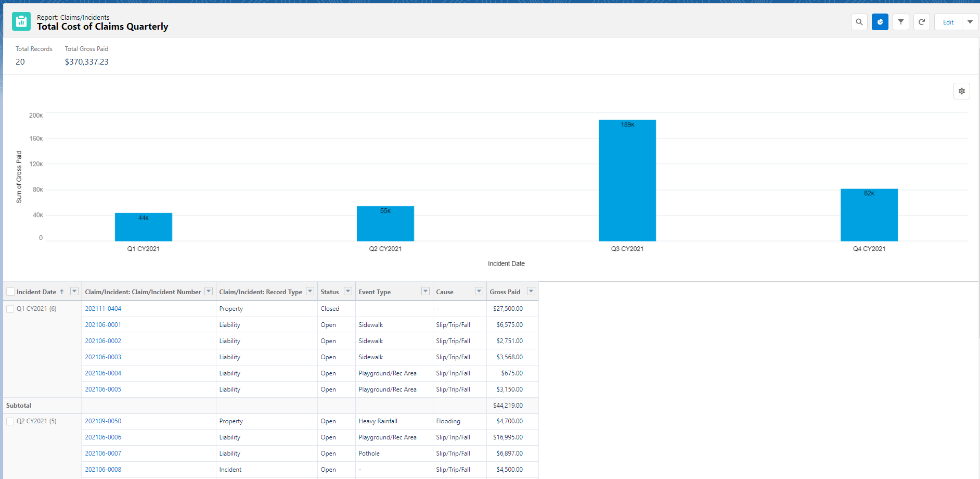
Task: Open claim 202106-0007
Action: pos(103,453)
